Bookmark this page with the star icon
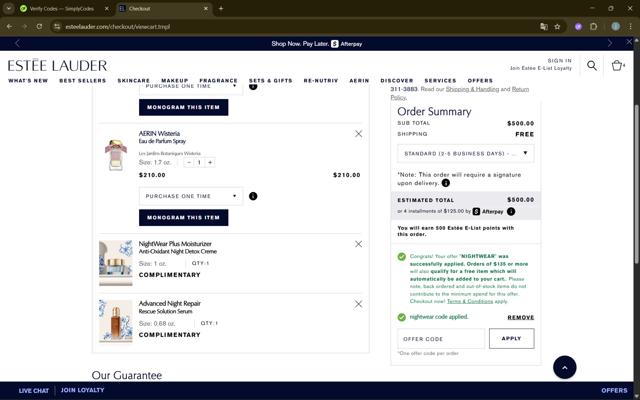Image resolution: width=640 pixels, height=400 pixels. coord(557,27)
